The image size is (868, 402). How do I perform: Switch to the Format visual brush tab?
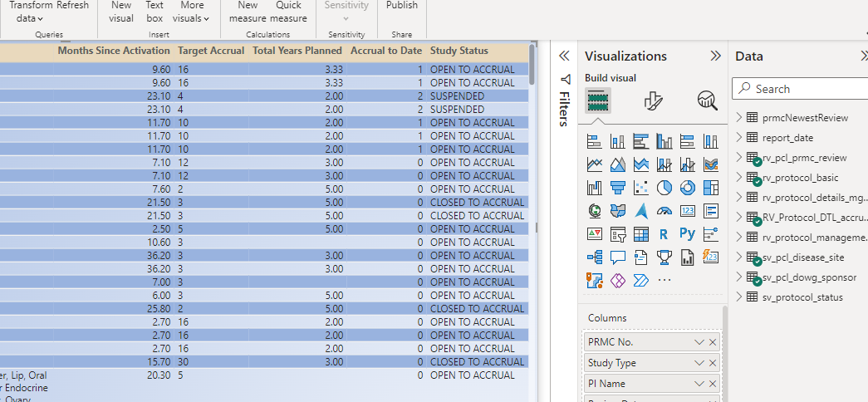654,100
